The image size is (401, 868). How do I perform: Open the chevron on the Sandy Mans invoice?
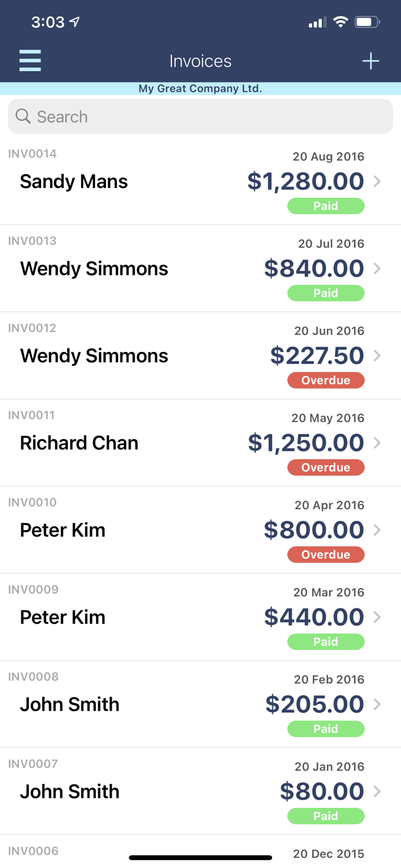(x=378, y=181)
